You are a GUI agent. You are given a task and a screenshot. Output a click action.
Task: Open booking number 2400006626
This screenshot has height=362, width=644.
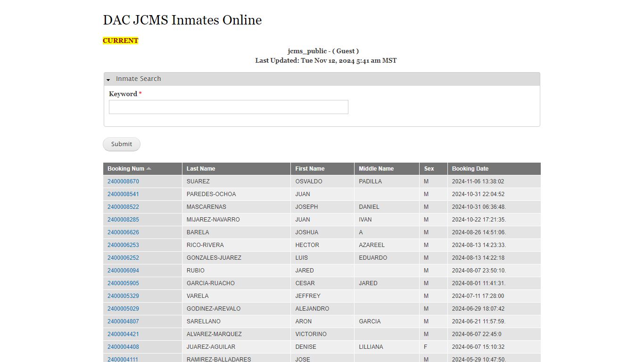[123, 232]
